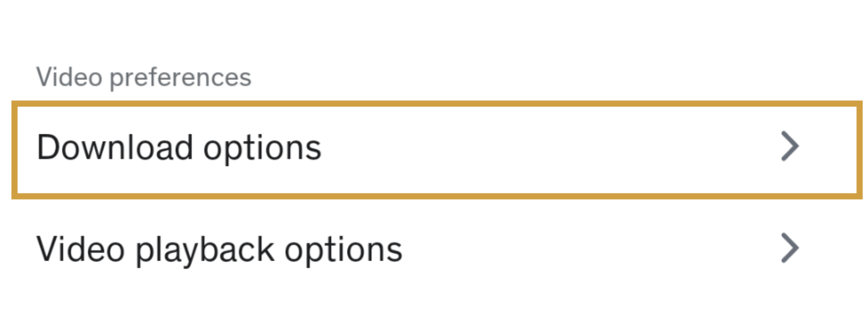Click the chevron next to Video playback options
Image resolution: width=868 pixels, height=320 pixels.
(x=790, y=248)
